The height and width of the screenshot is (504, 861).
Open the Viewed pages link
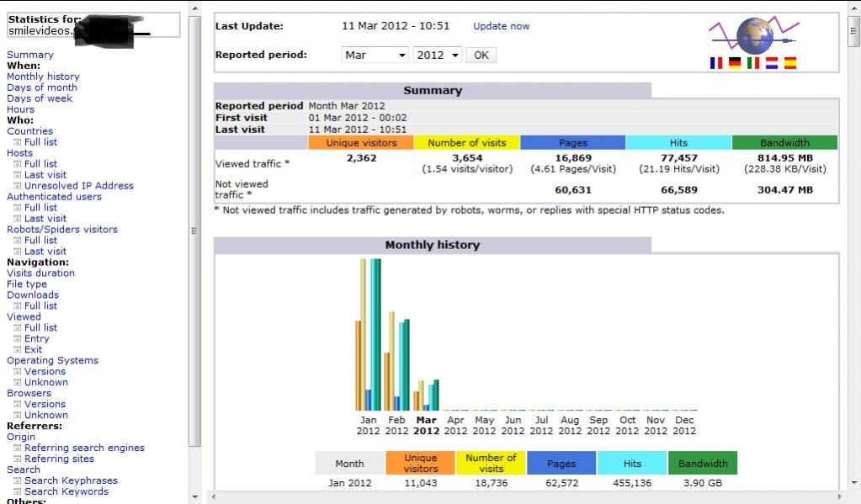[x=24, y=316]
